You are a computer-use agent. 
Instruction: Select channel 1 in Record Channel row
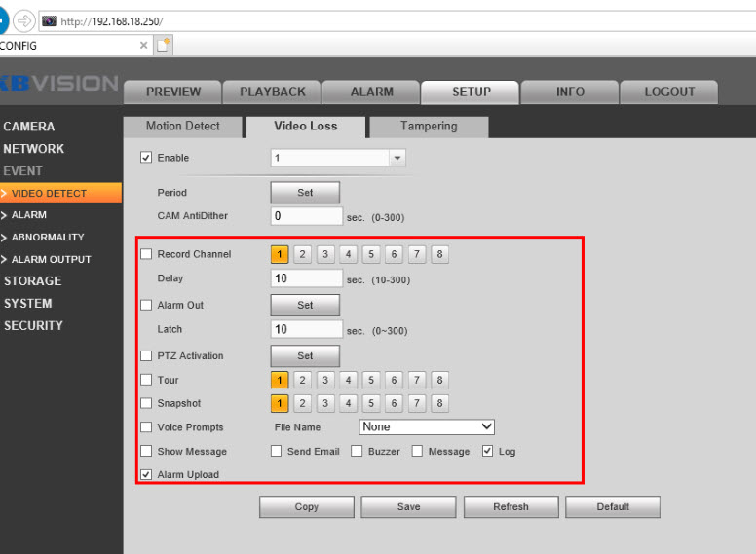tap(280, 255)
